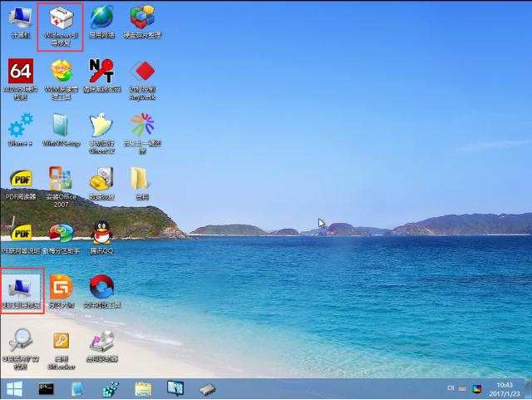Open the yellow folder on the desktop

point(142,184)
